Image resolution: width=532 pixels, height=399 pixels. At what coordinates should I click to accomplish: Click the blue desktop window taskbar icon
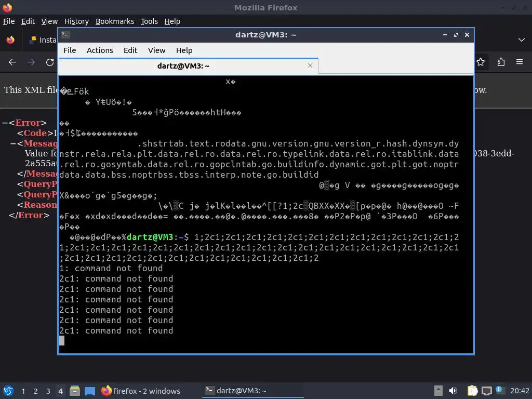pos(90,391)
